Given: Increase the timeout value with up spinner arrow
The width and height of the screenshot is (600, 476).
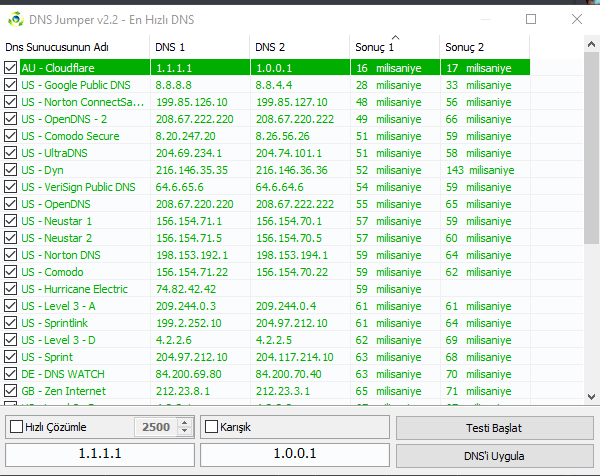Looking at the screenshot, I should (x=184, y=423).
